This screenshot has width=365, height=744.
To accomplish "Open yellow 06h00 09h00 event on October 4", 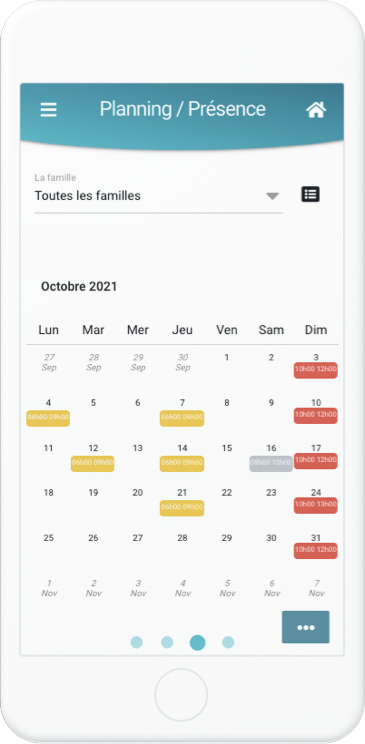I will (48, 418).
